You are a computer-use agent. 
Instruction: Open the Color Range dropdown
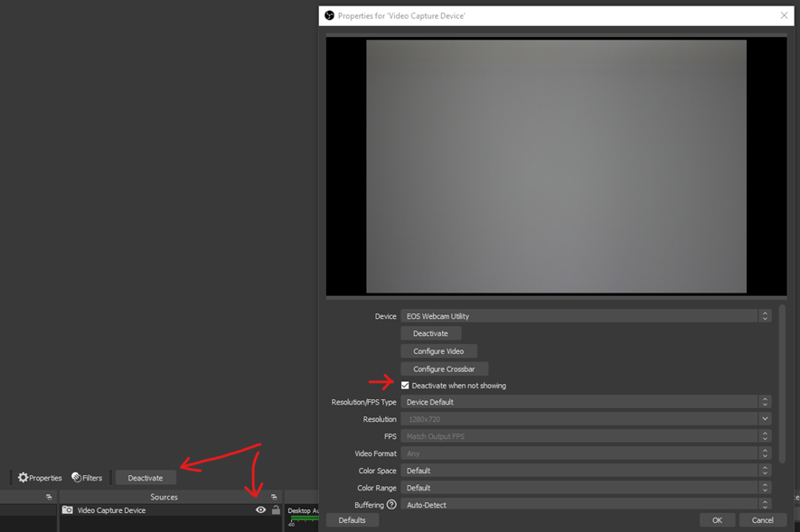click(x=586, y=488)
